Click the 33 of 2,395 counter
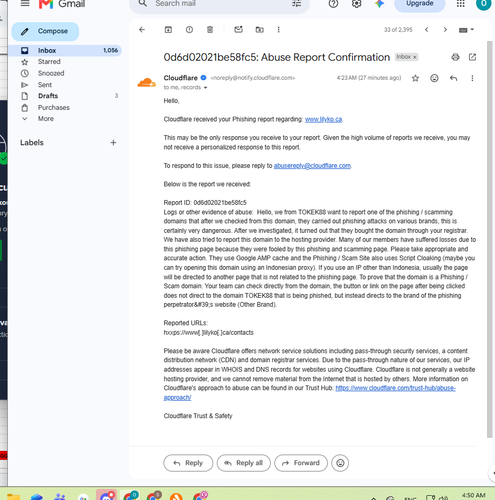The width and height of the screenshot is (495, 500). click(x=398, y=30)
